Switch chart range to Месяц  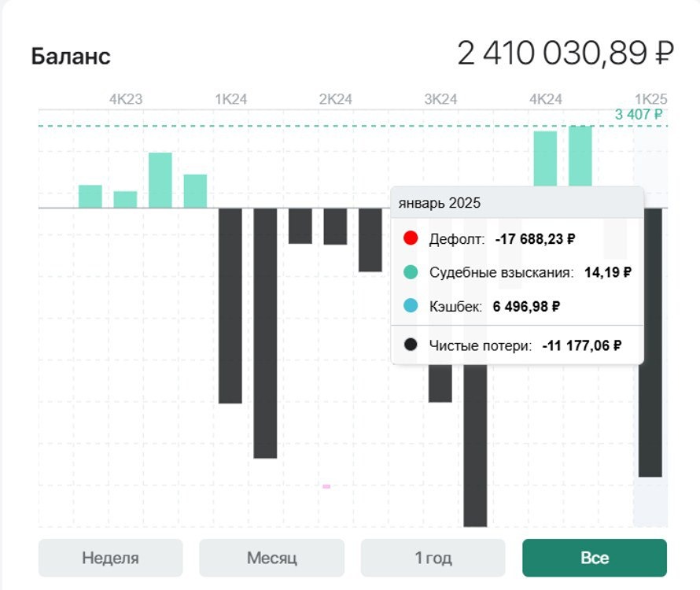point(271,558)
